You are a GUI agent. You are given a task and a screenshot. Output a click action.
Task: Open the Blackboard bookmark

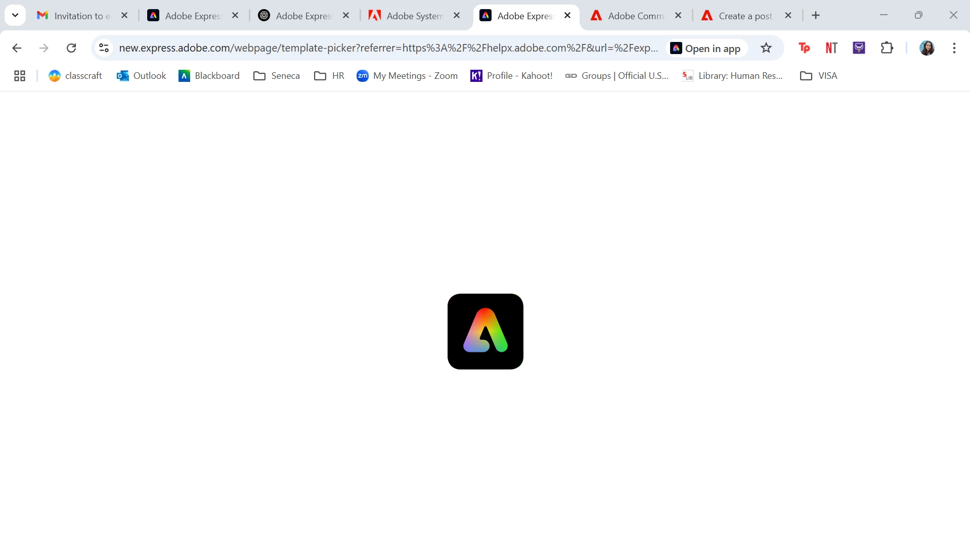209,76
